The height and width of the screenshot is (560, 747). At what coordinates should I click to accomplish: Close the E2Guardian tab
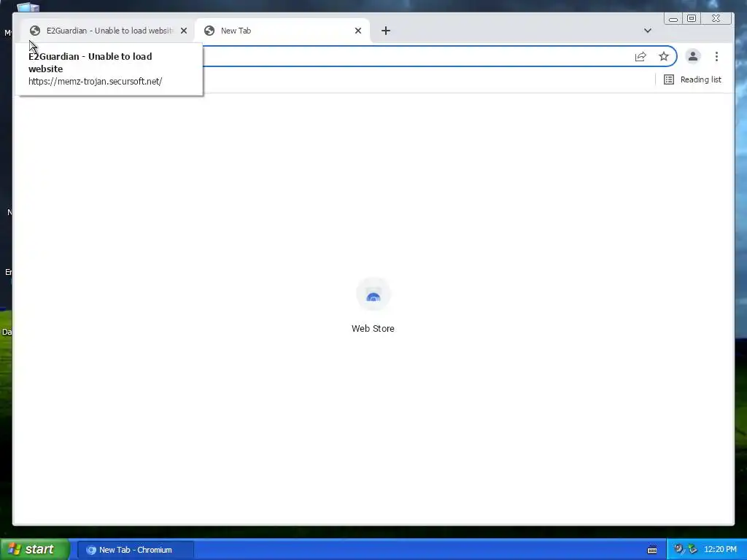coord(184,31)
